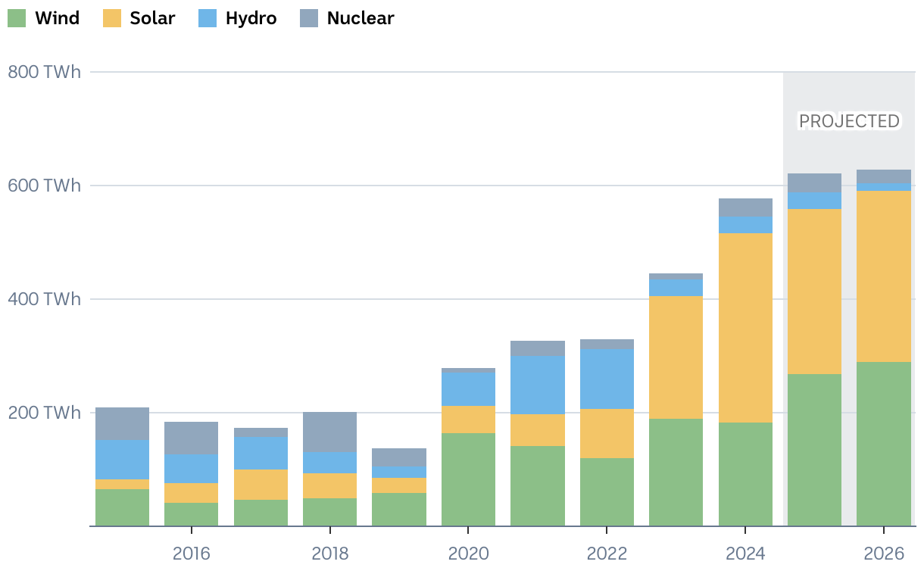924x574 pixels.
Task: Click the Wind segment of the 2020 bar
Action: [x=468, y=479]
